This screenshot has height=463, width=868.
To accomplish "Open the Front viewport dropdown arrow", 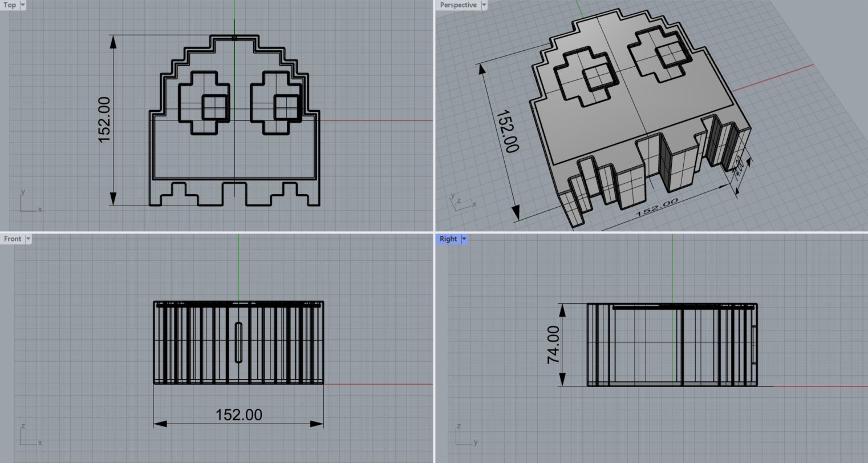I will pyautogui.click(x=28, y=239).
